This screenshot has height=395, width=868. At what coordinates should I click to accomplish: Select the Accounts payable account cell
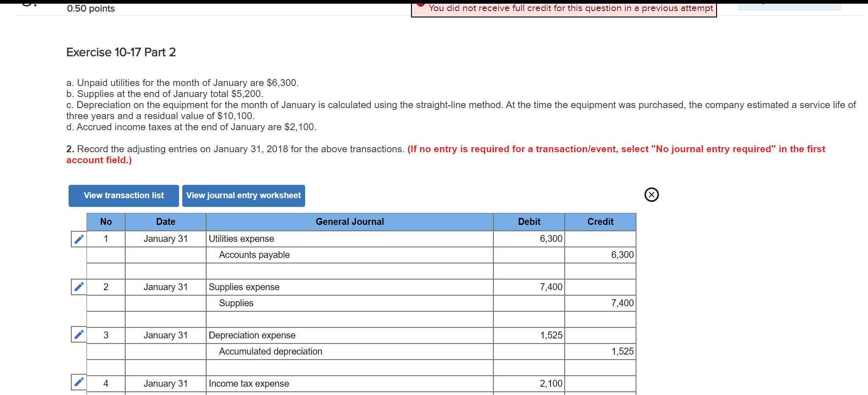(350, 255)
